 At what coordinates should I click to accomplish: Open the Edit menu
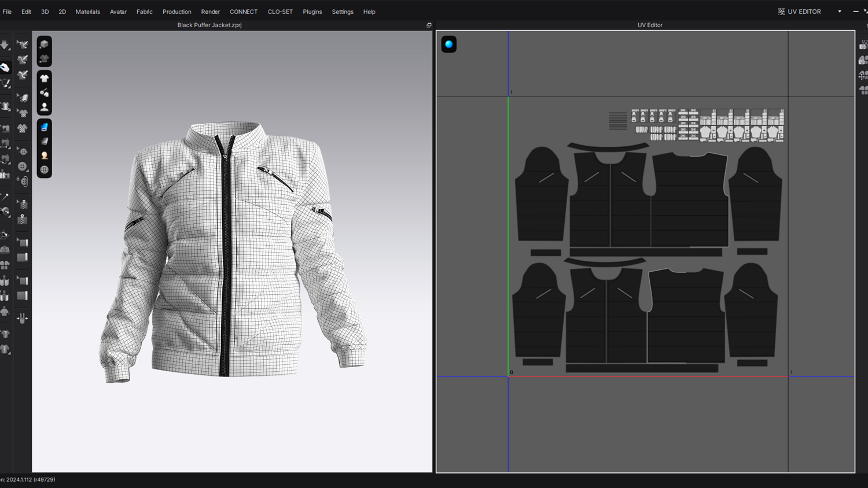(x=26, y=12)
